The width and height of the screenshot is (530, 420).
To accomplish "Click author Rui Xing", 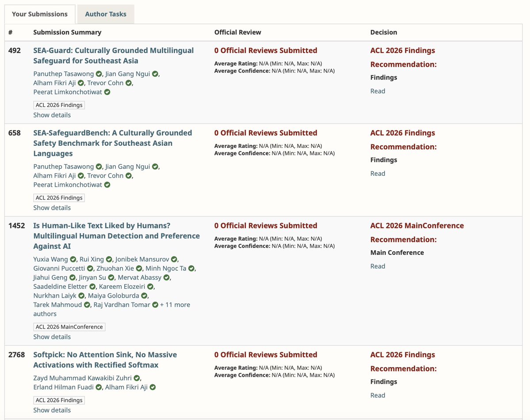I will tap(92, 259).
